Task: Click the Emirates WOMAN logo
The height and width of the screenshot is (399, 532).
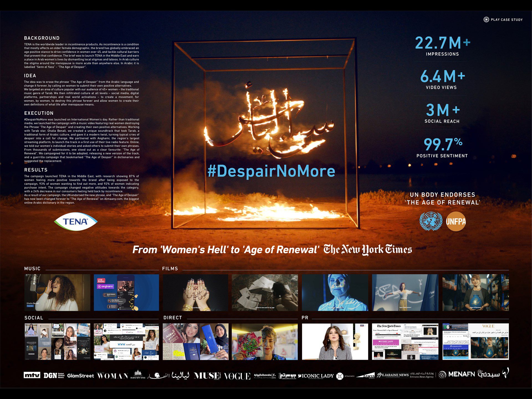Action: coord(112,375)
